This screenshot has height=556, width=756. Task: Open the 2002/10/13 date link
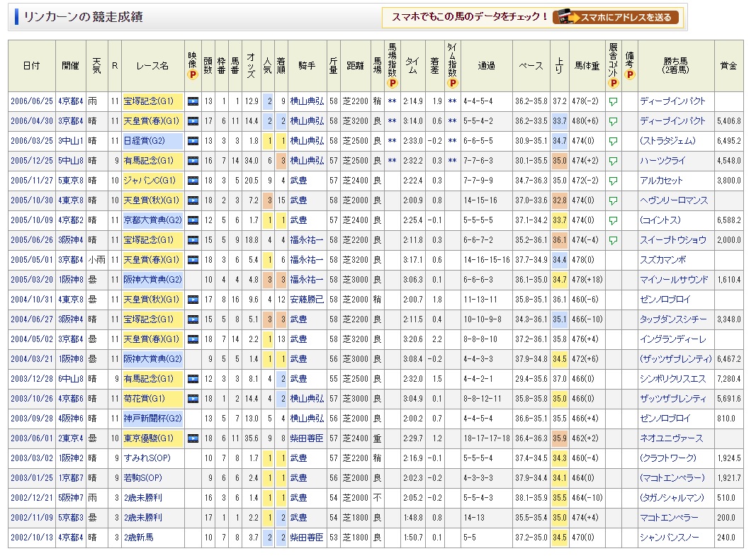tap(32, 537)
